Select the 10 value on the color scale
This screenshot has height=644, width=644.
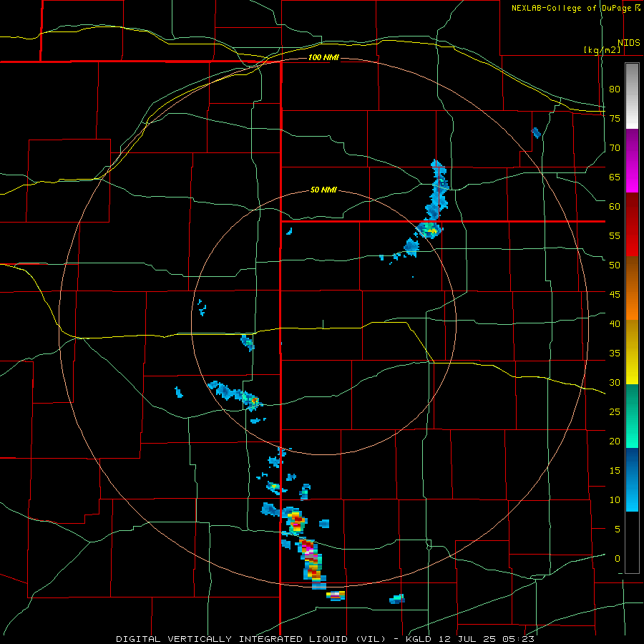(x=615, y=500)
